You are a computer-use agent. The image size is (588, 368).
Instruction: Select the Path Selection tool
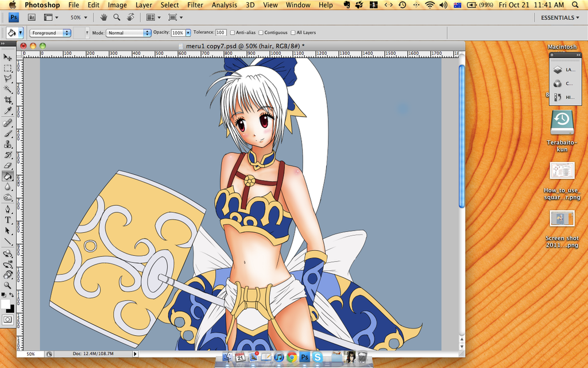coord(7,231)
